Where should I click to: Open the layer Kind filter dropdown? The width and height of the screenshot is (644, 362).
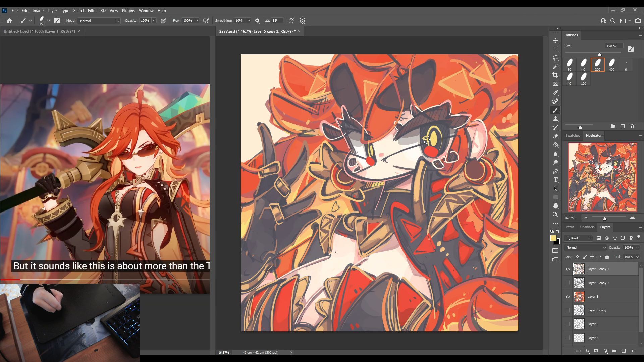point(579,238)
